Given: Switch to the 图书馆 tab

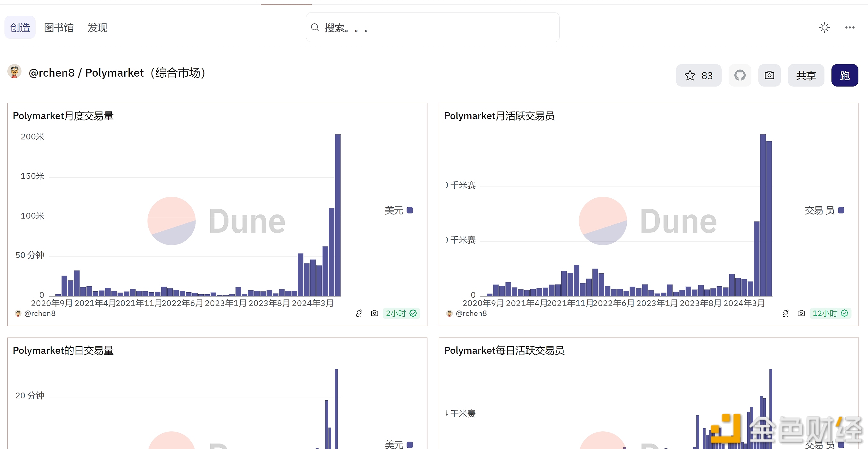Looking at the screenshot, I should click(59, 27).
